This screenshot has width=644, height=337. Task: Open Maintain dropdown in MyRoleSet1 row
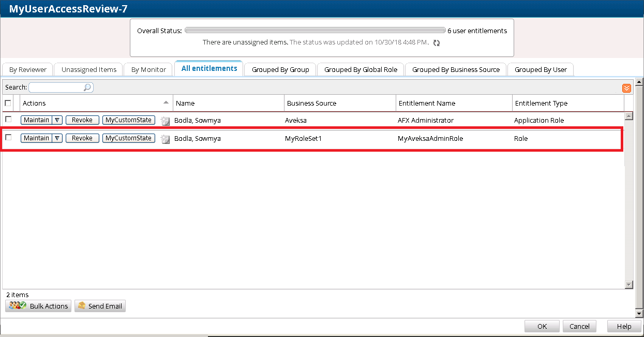pyautogui.click(x=57, y=138)
